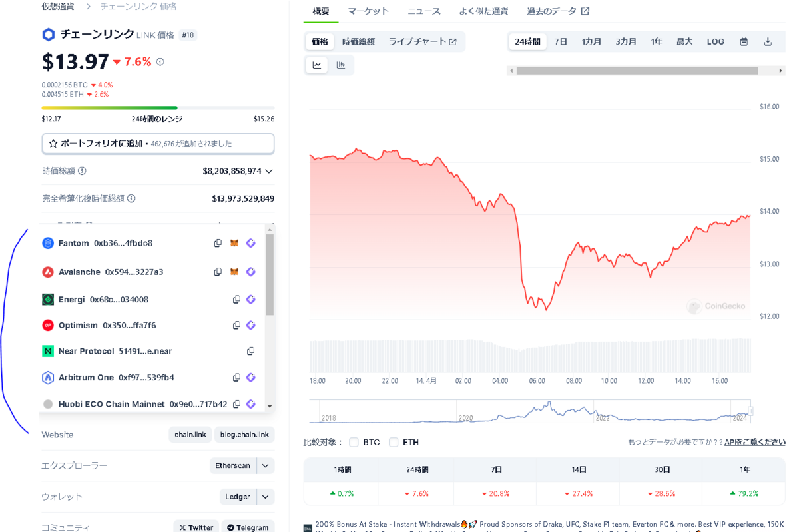Click the contract list scroll-down arrow
Viewport: 799px width, 532px height.
(x=270, y=406)
